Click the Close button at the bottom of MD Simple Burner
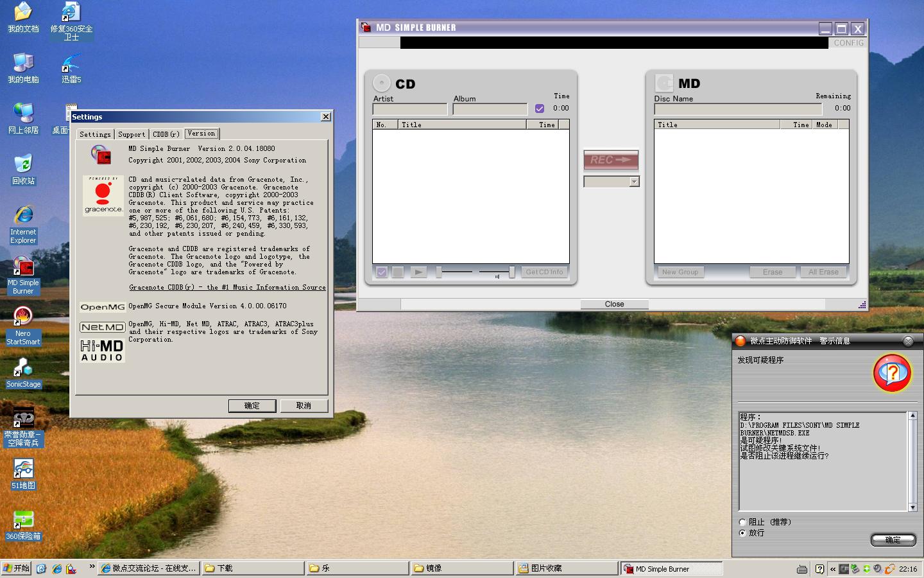Screen dimensions: 924x578 pos(614,304)
